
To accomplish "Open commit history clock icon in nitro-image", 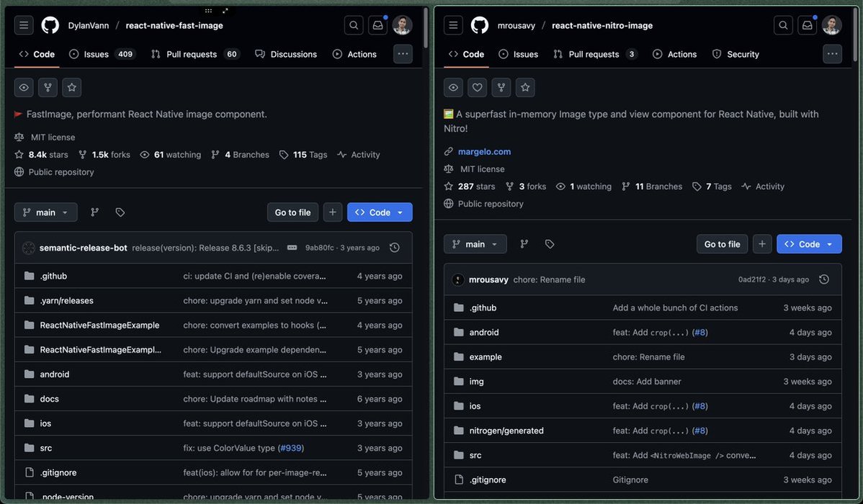I will [824, 279].
